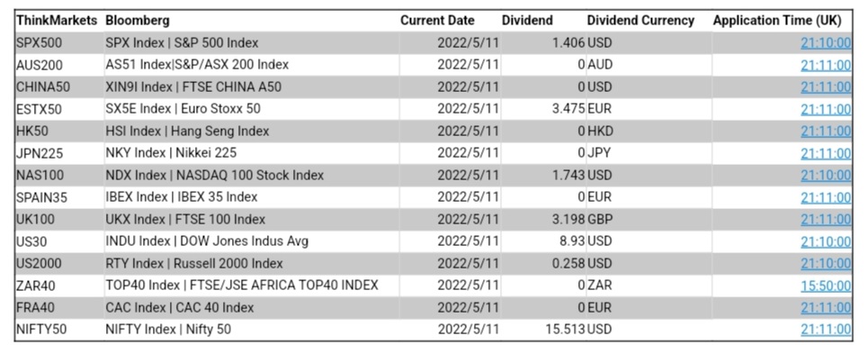Click the UK100 application time link

(x=826, y=219)
